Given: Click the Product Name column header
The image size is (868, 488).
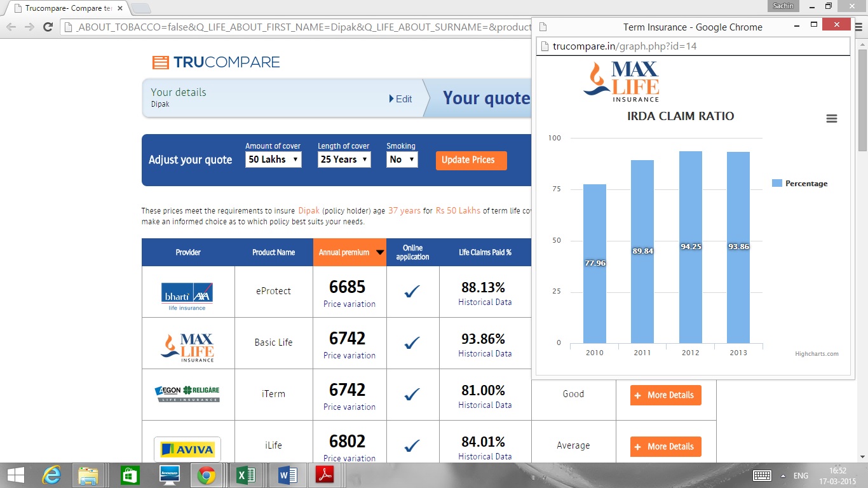Looking at the screenshot, I should point(273,252).
